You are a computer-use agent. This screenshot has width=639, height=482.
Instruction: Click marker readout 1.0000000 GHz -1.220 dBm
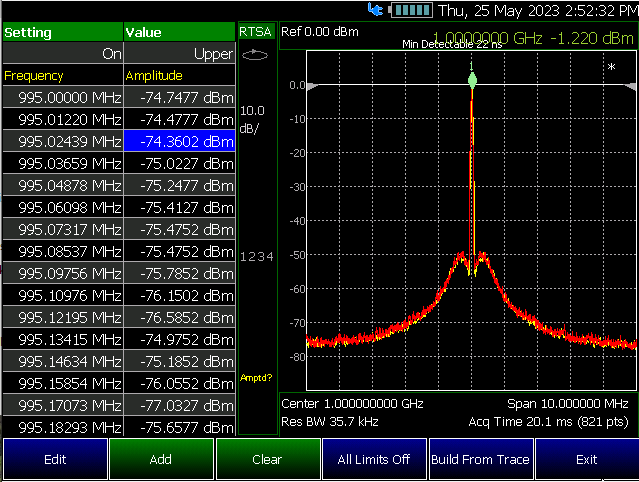point(533,38)
